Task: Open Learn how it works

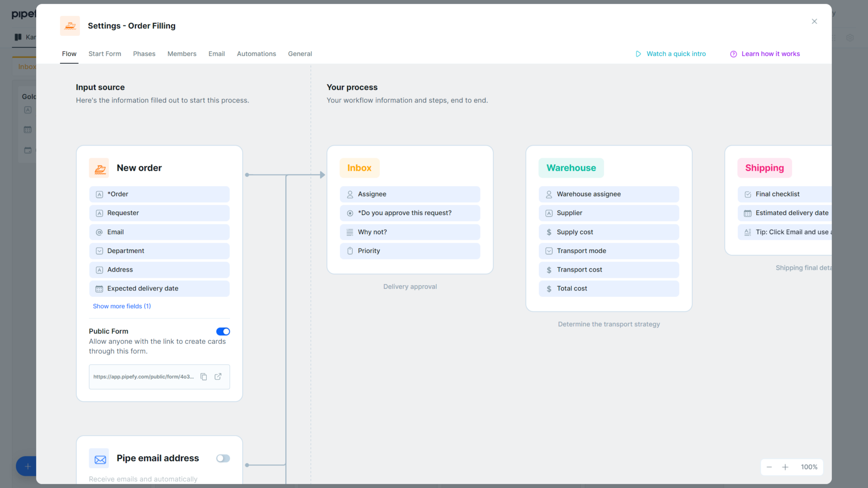Action: tap(770, 54)
